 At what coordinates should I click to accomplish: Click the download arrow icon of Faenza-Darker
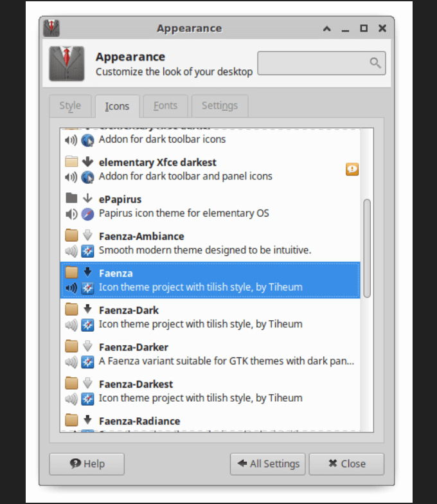(87, 346)
